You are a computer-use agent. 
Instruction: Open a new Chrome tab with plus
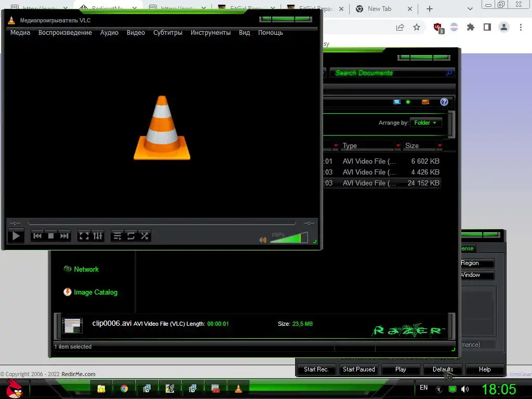tap(430, 9)
